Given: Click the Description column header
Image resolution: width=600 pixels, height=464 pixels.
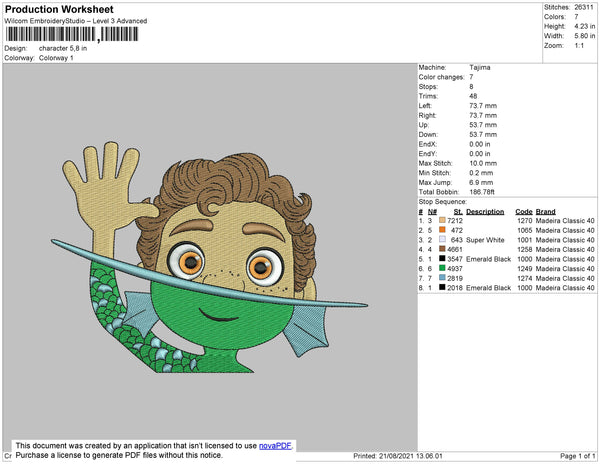Looking at the screenshot, I should coord(485,212).
